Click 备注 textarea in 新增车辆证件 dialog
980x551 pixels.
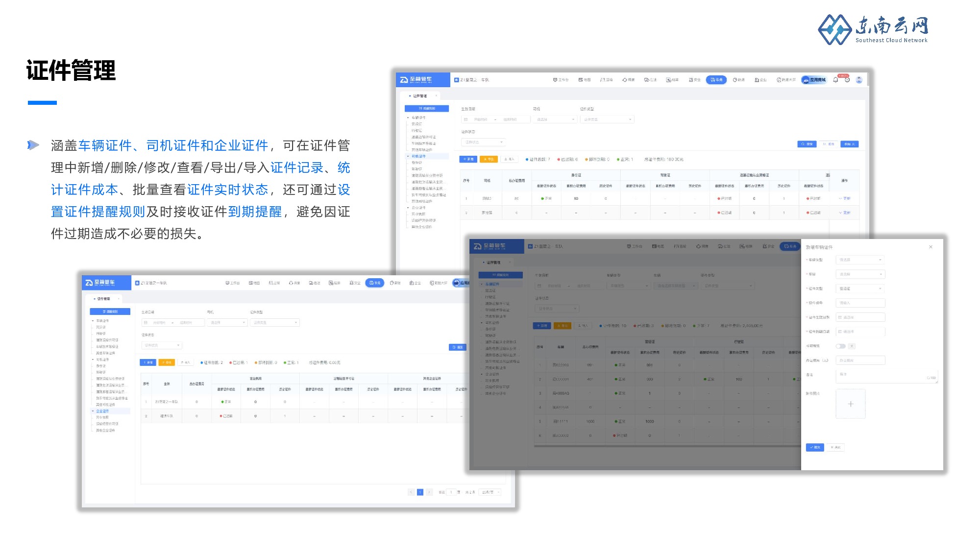coord(887,376)
